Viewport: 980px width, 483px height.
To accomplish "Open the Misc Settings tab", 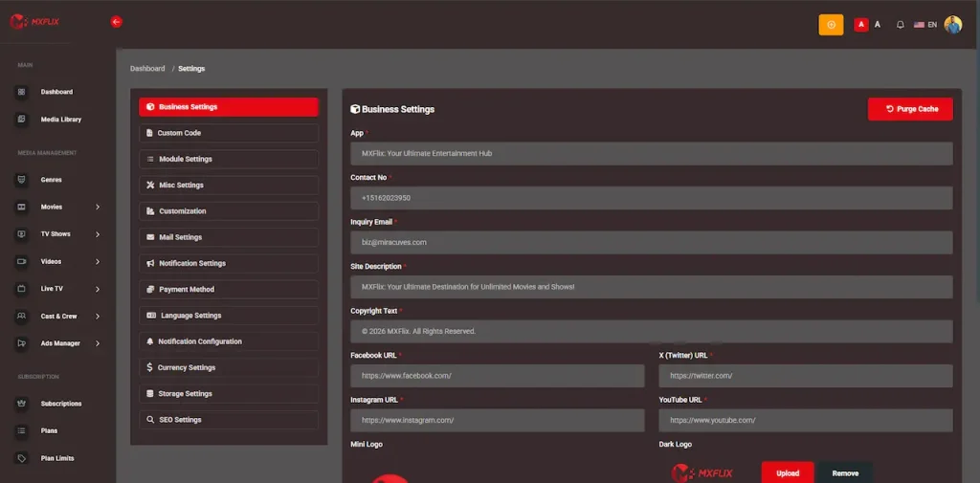I will [229, 185].
